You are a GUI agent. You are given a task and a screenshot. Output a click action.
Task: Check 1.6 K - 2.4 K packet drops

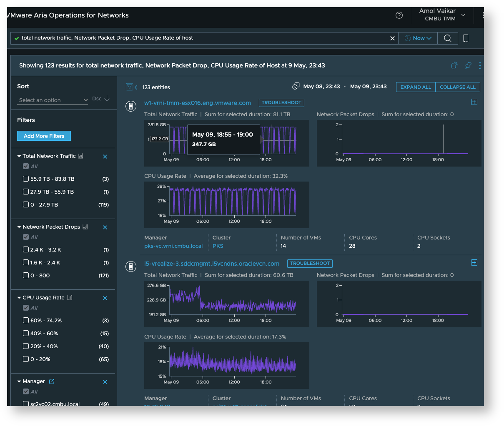(x=26, y=263)
